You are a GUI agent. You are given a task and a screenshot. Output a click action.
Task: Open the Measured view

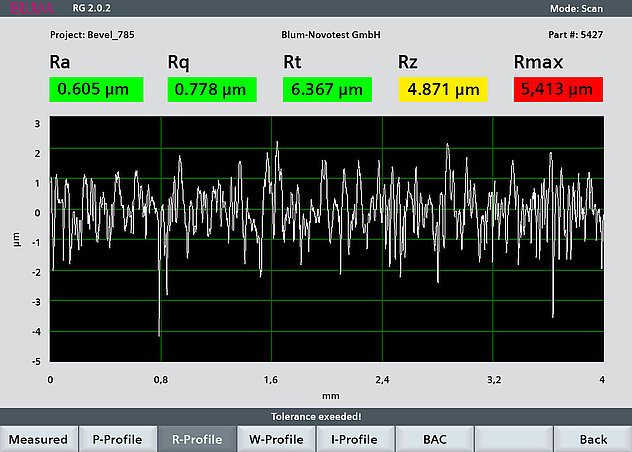(x=39, y=439)
